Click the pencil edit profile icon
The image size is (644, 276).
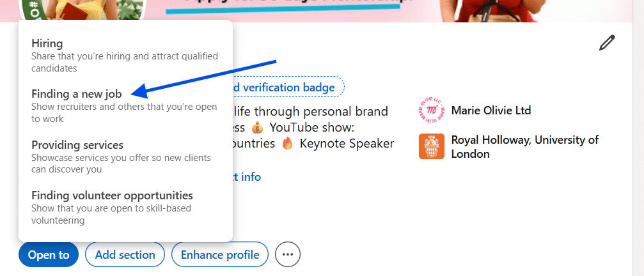[606, 43]
